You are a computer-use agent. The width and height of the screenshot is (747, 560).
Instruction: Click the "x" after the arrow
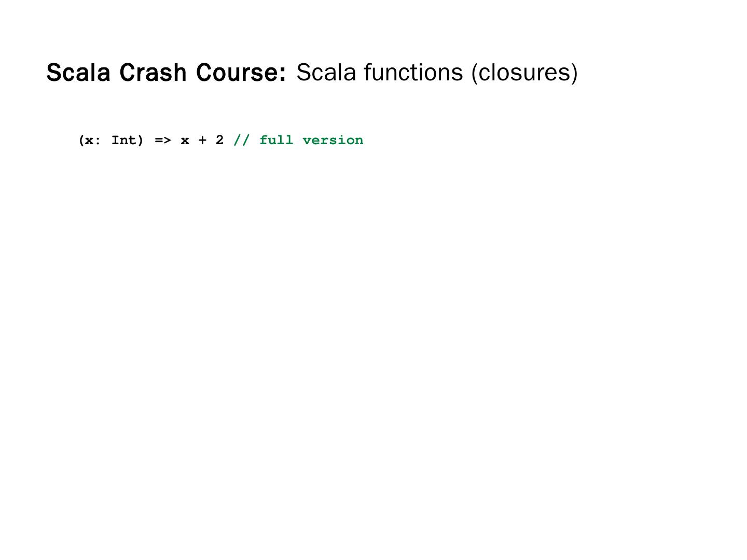pyautogui.click(x=185, y=141)
